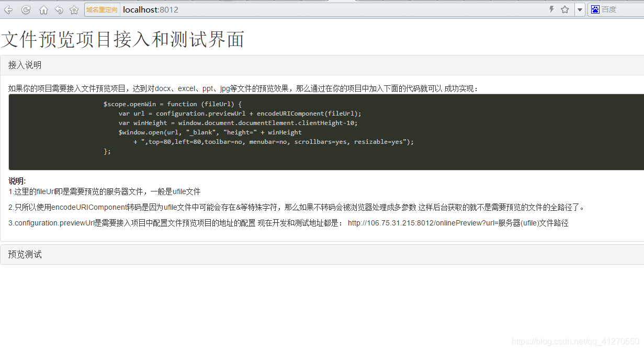Reload the page with the refresh icon
Viewport: 644px width, 351px height.
click(x=26, y=9)
